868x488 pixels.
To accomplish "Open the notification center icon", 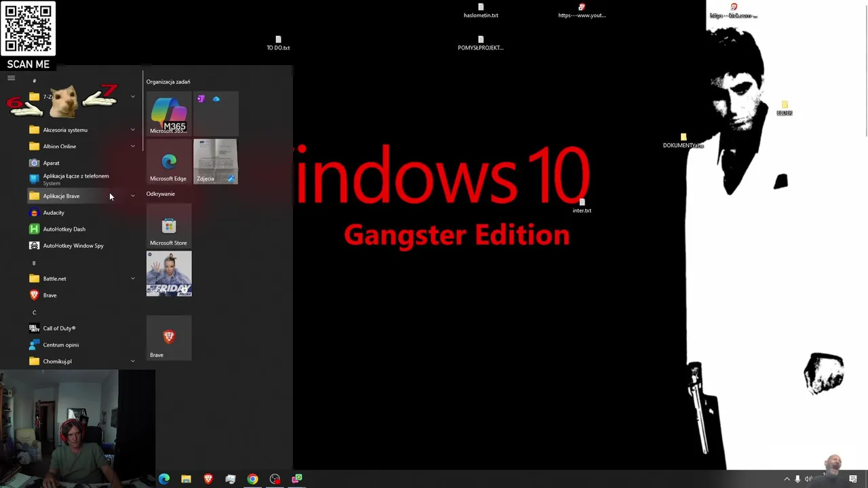I will [853, 479].
